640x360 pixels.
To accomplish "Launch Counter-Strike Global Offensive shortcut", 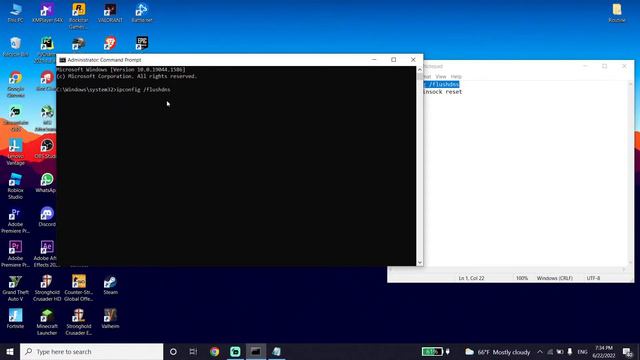I will [78, 288].
